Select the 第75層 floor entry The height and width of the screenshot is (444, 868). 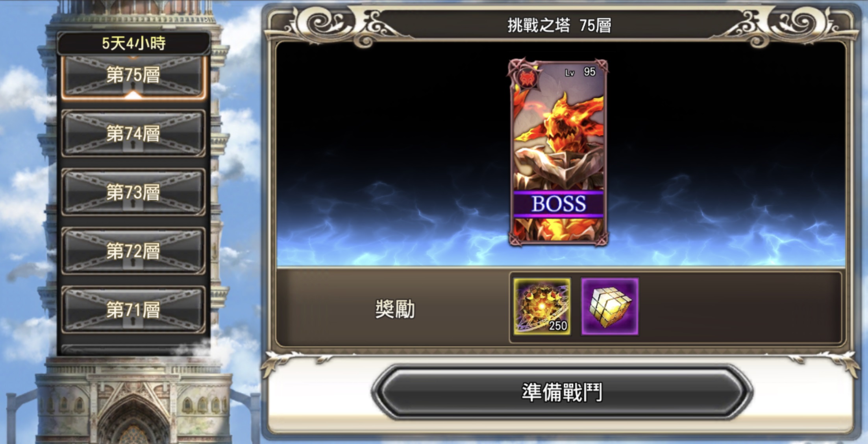(133, 77)
